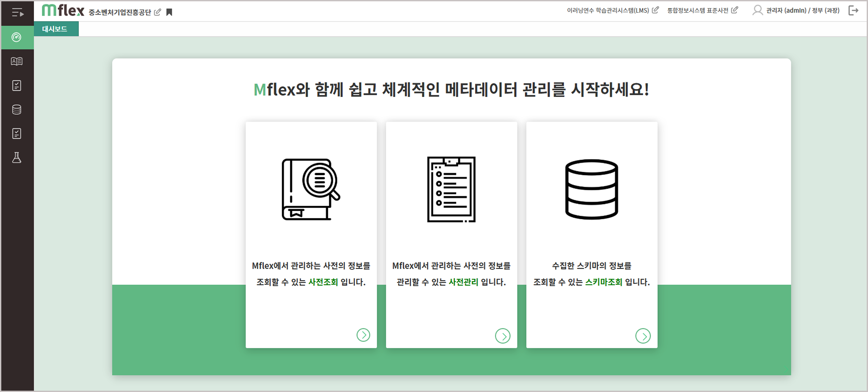The image size is (868, 392).
Task: Open 사전조회 card arrow button
Action: (x=363, y=335)
